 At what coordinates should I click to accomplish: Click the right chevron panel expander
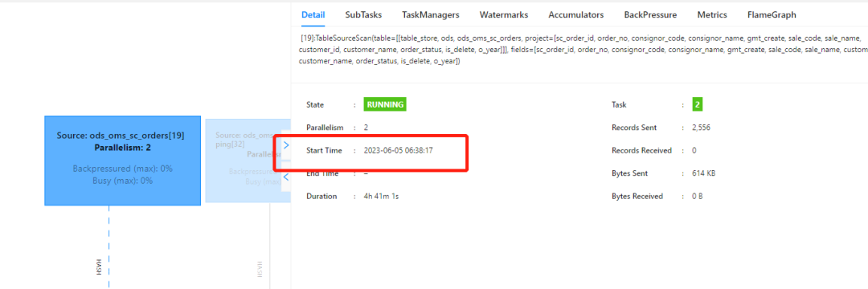[286, 145]
